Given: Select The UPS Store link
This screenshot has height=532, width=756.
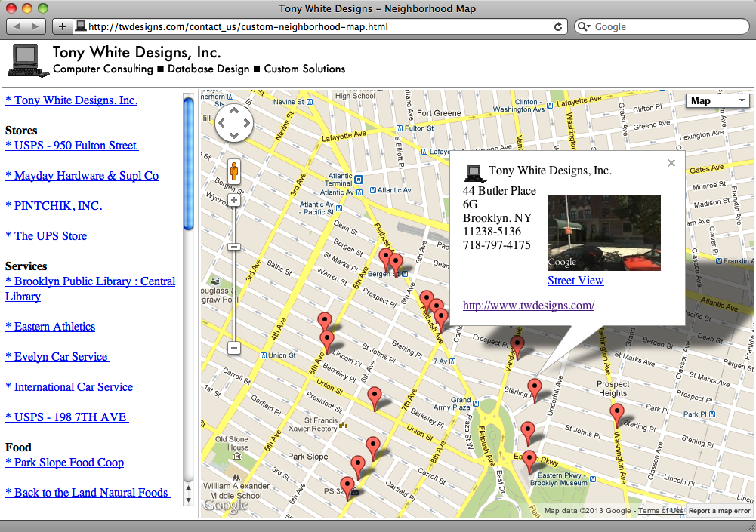Looking at the screenshot, I should [46, 236].
